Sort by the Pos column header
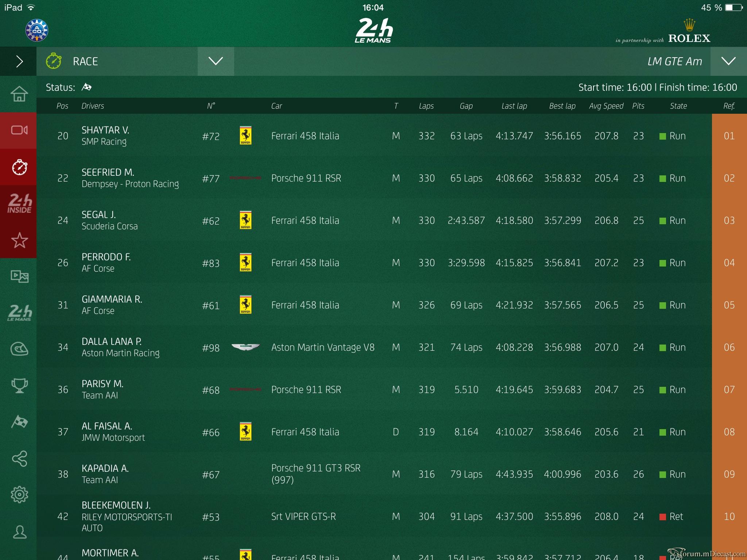Image resolution: width=747 pixels, height=560 pixels. [62, 106]
